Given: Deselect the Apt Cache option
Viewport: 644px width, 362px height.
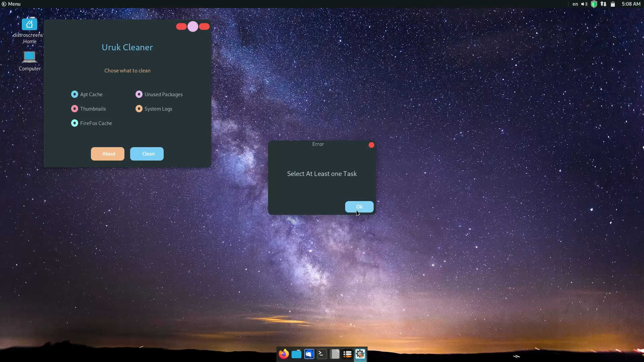Looking at the screenshot, I should (75, 94).
